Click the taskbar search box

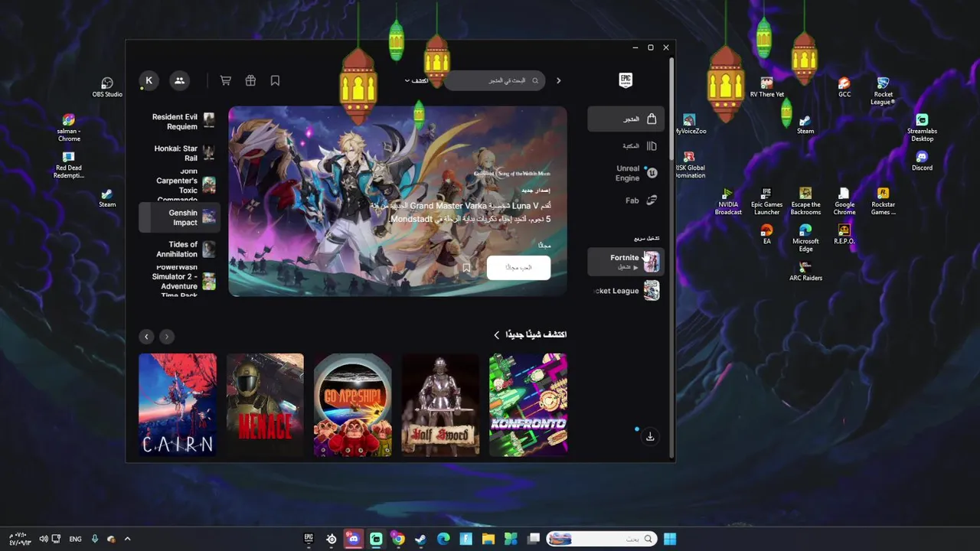coord(602,539)
